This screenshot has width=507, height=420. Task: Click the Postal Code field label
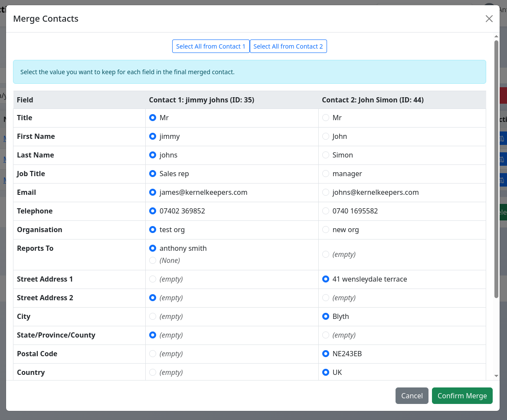(x=37, y=354)
